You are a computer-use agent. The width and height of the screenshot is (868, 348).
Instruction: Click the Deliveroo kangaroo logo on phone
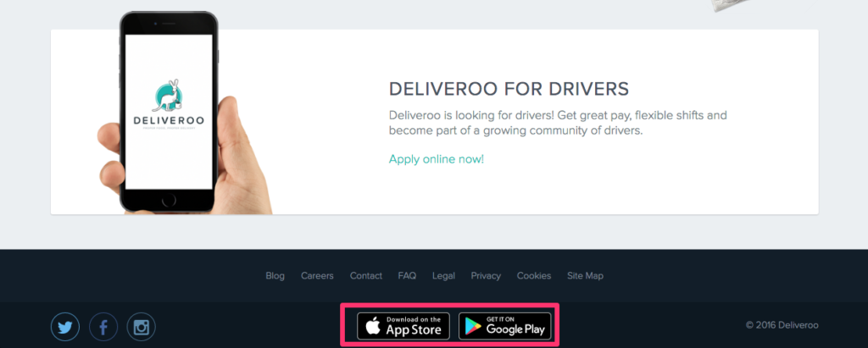click(169, 103)
